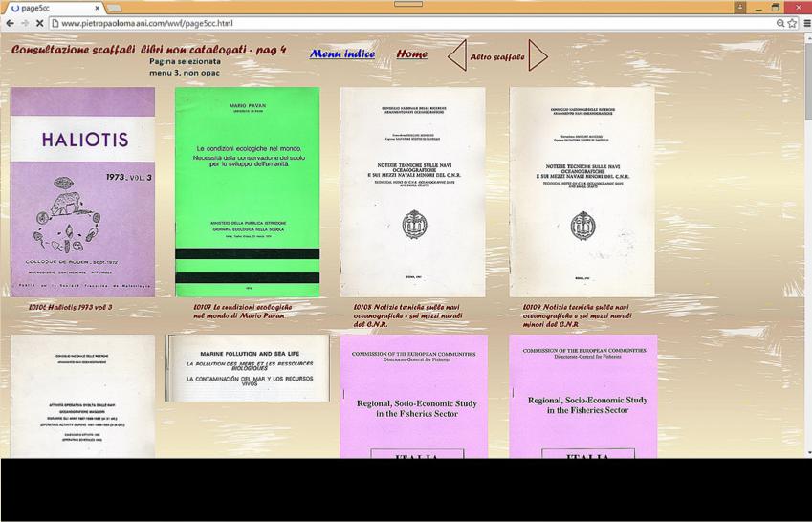This screenshot has width=812, height=522.
Task: Click the scrollbar down arrow
Action: coord(808,453)
